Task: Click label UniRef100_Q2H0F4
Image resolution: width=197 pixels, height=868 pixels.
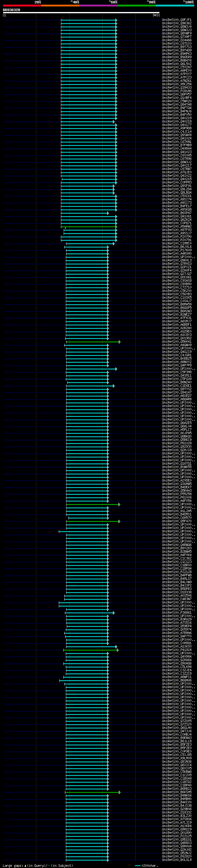Action: point(177,270)
